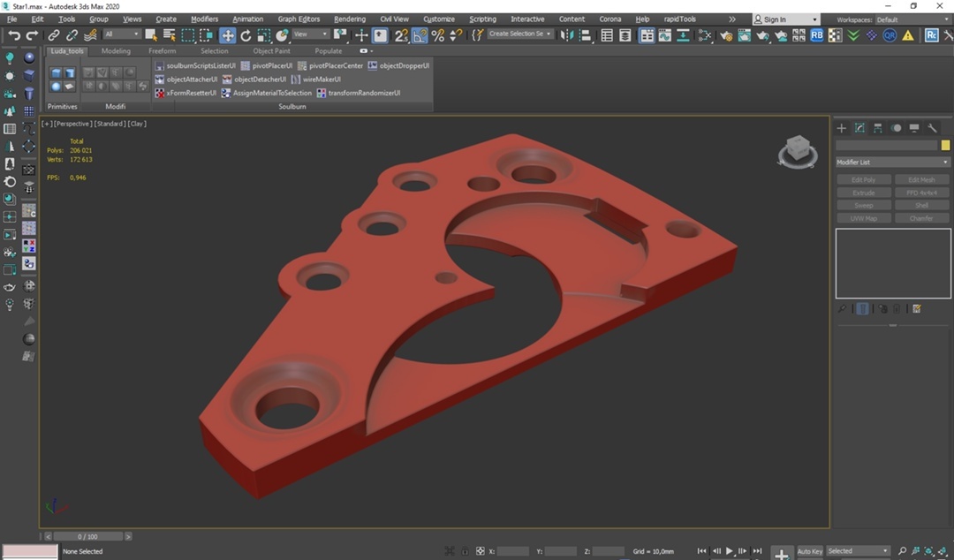Open the Schematic View icon

pyautogui.click(x=683, y=35)
